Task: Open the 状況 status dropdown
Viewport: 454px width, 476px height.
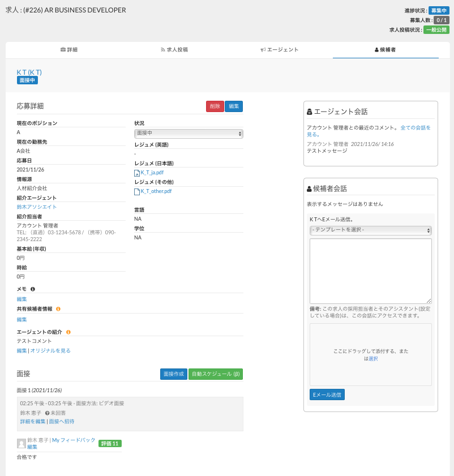Action: click(x=189, y=134)
